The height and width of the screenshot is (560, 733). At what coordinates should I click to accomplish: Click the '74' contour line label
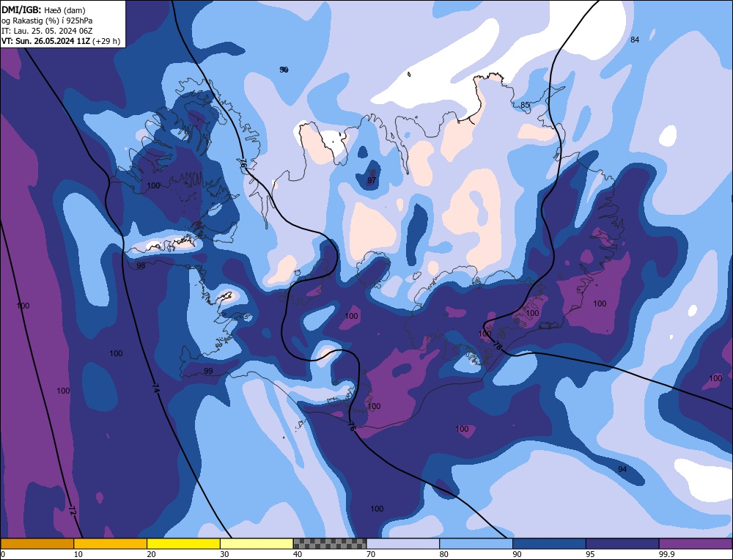coord(156,388)
